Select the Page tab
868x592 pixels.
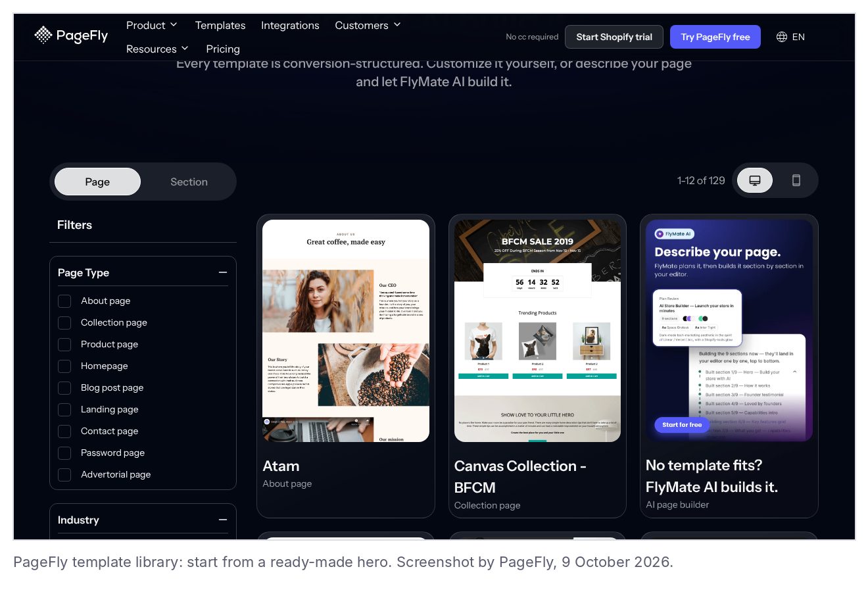pos(97,182)
